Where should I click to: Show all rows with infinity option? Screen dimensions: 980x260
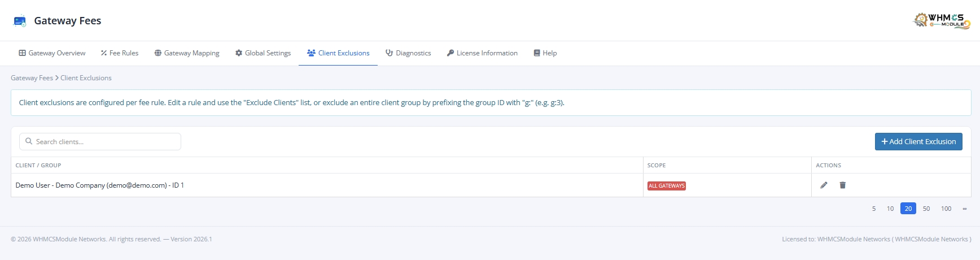965,209
